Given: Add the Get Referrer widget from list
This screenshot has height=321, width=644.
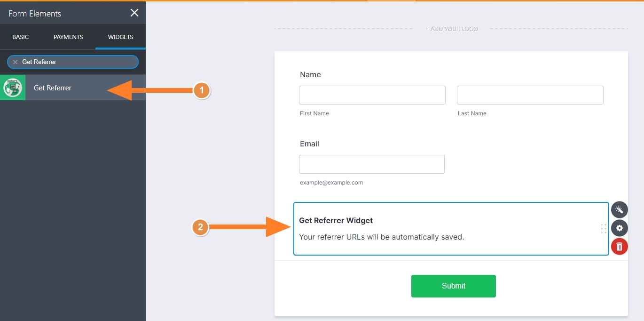Looking at the screenshot, I should pos(53,88).
